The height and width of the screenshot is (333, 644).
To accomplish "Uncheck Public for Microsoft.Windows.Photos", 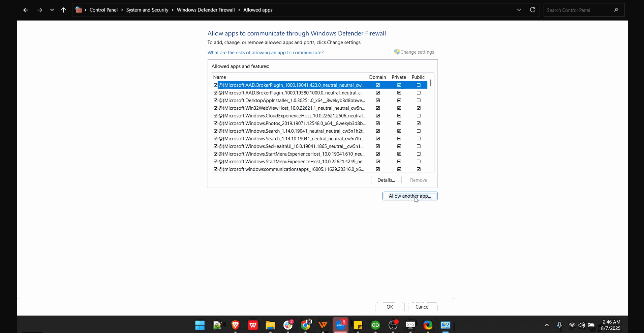I will (419, 123).
